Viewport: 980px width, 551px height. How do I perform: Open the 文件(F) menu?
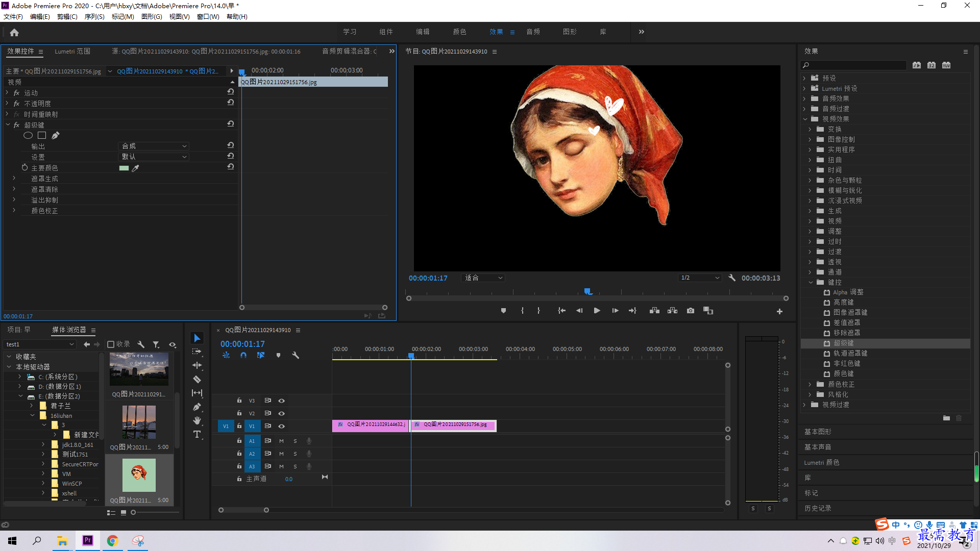[x=13, y=17]
